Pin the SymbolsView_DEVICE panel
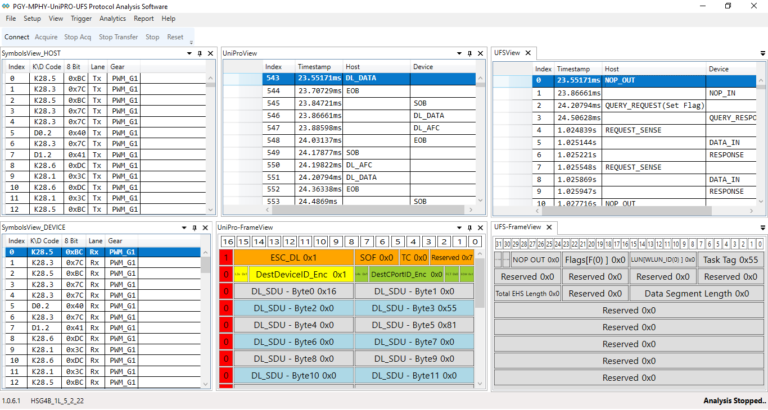768x410 pixels. point(194,228)
